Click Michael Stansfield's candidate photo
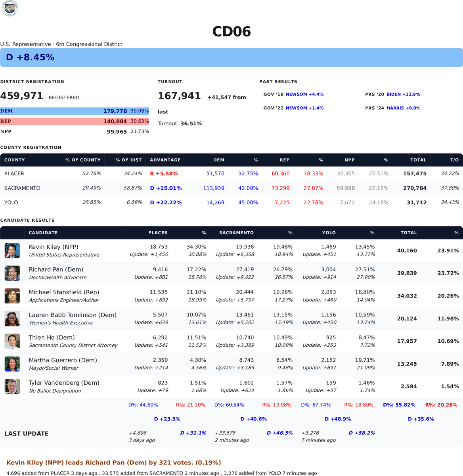463x476 pixels. pyautogui.click(x=12, y=296)
